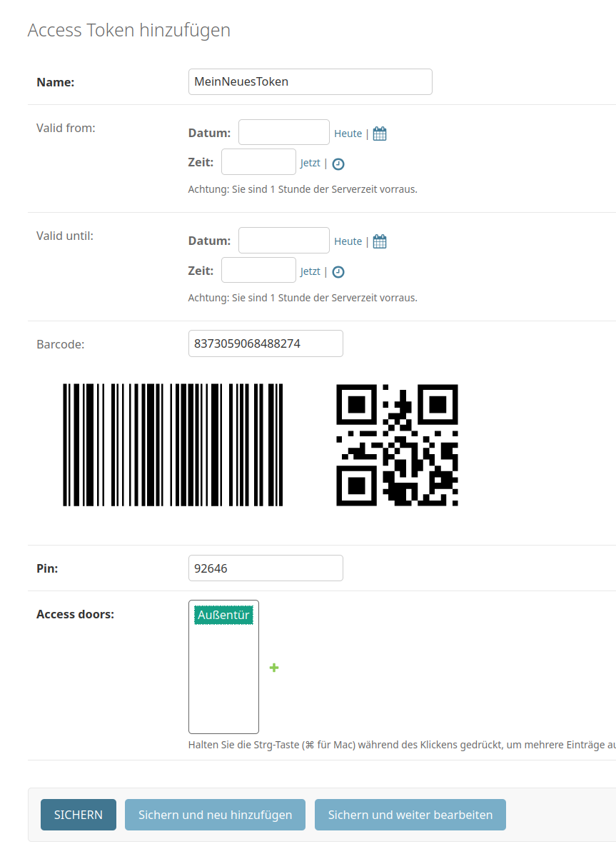Click the SICHERN button
The height and width of the screenshot is (864, 616).
point(79,815)
